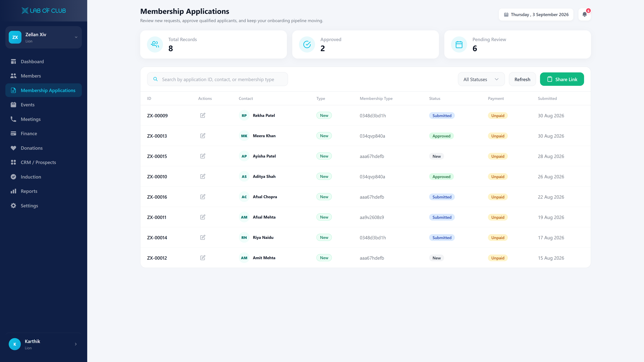Click the New status badge for ZX-00015
This screenshot has height=362, width=644.
click(x=436, y=156)
